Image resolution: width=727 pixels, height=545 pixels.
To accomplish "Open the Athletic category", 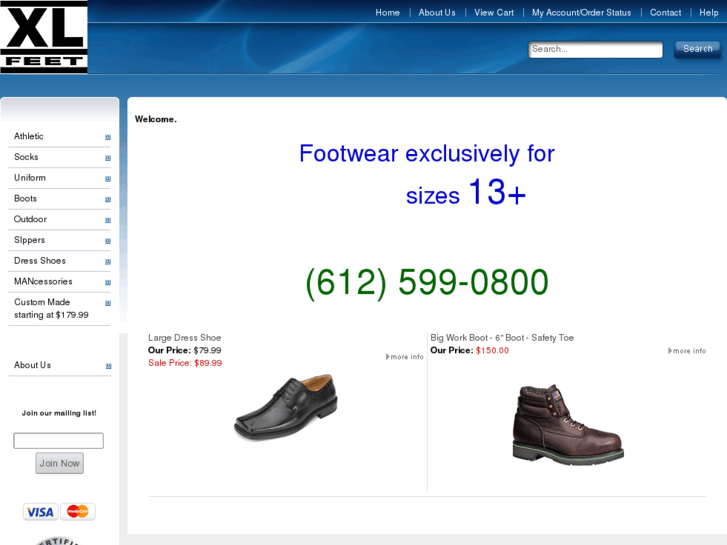I will point(29,136).
